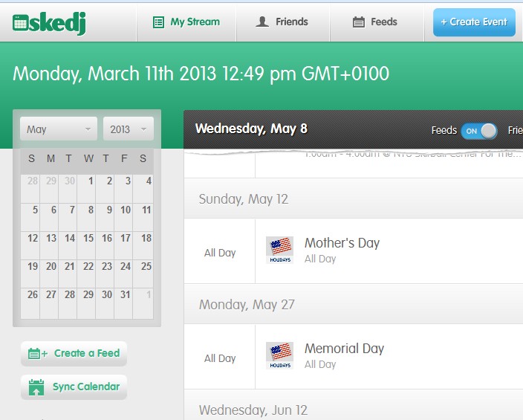Select May 12 in the mini calendar
The height and width of the screenshot is (420, 523).
[x=33, y=239]
